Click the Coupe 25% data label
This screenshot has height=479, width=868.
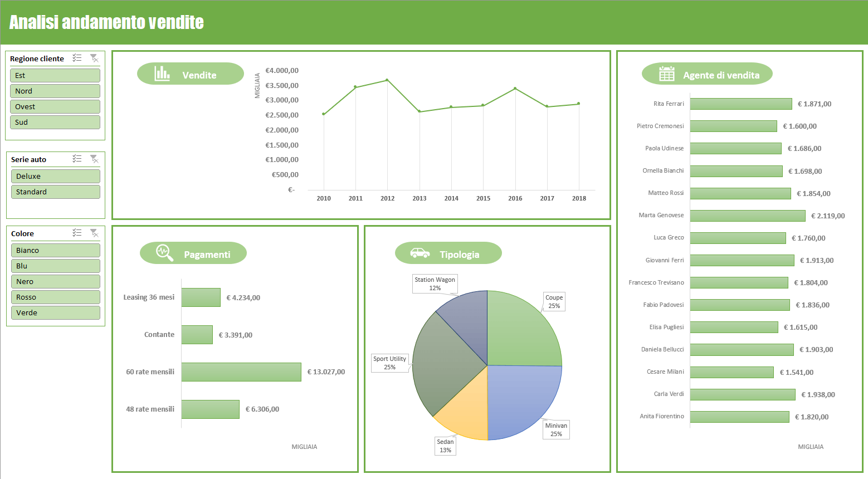554,301
